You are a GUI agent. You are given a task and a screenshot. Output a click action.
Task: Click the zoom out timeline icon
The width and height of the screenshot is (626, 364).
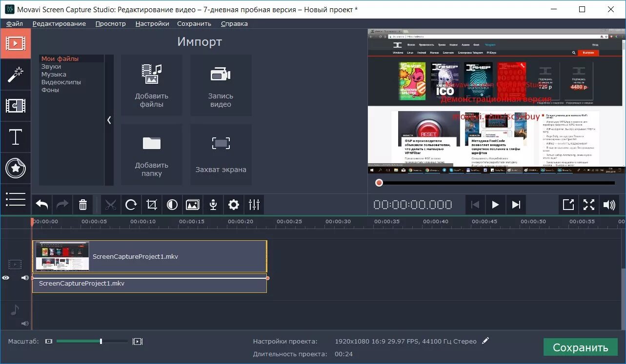coord(49,342)
